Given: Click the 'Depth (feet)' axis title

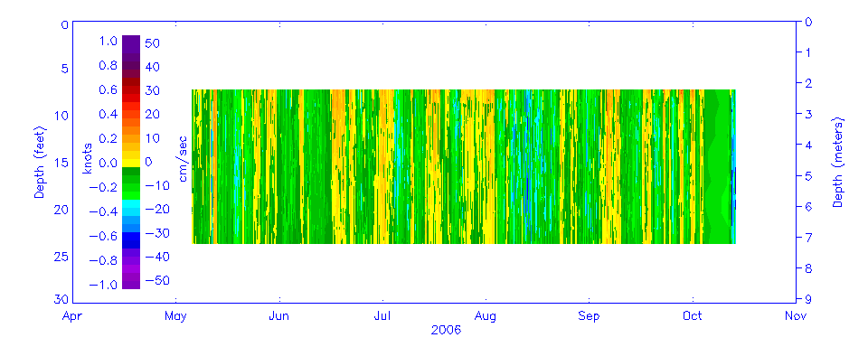Looking at the screenshot, I should tap(41, 162).
